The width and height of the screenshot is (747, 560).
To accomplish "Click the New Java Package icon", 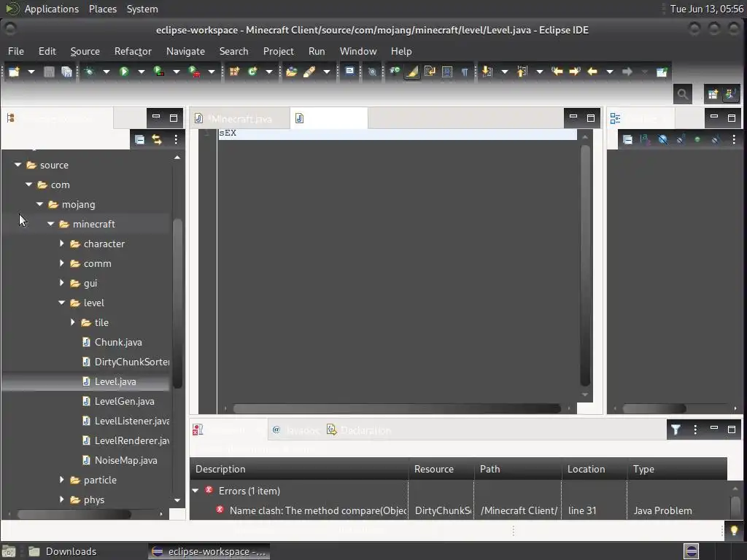I will pyautogui.click(x=234, y=71).
